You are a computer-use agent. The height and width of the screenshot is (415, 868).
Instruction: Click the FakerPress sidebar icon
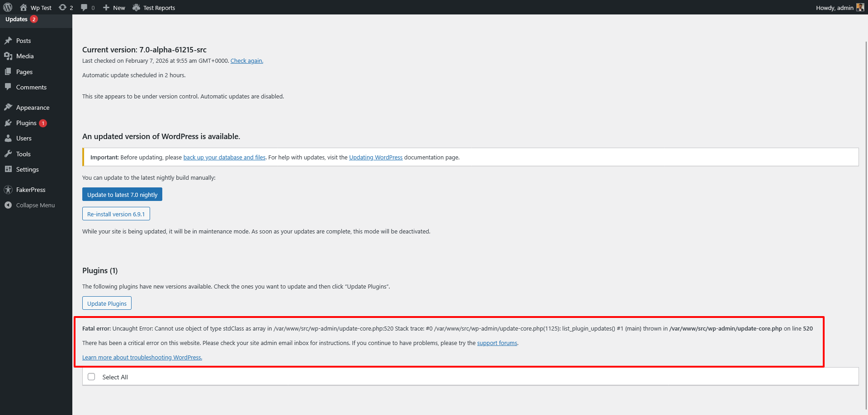[8, 190]
